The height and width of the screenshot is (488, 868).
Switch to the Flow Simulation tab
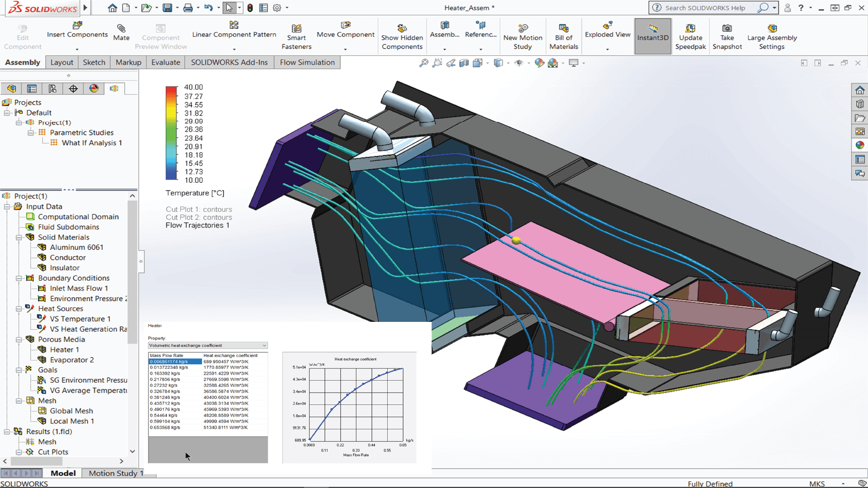(306, 62)
